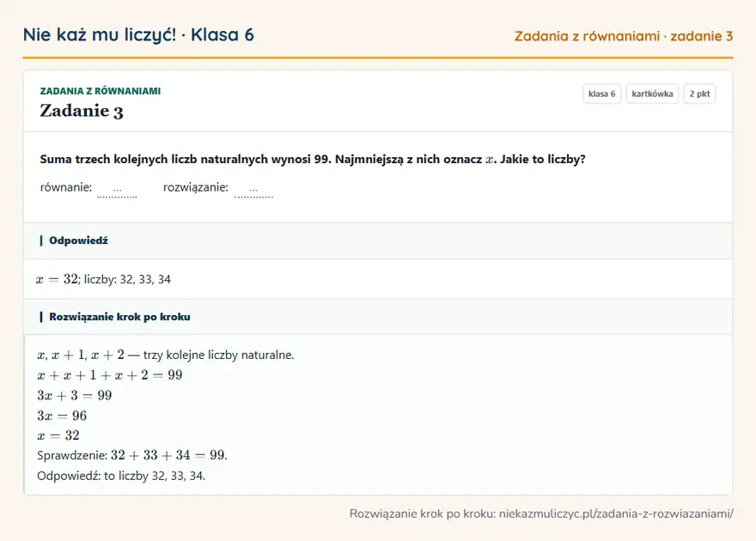This screenshot has height=541, width=756.
Task: Click the task statement about sum 99
Action: pos(313,159)
